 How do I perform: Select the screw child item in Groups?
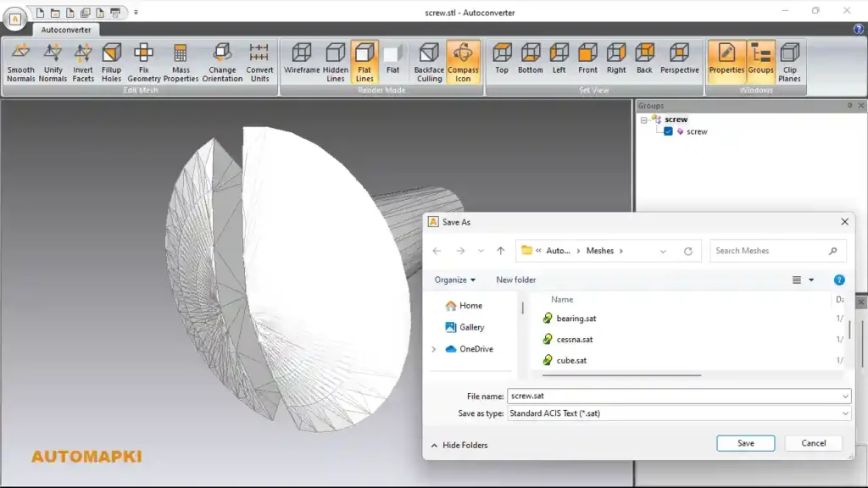tap(697, 131)
